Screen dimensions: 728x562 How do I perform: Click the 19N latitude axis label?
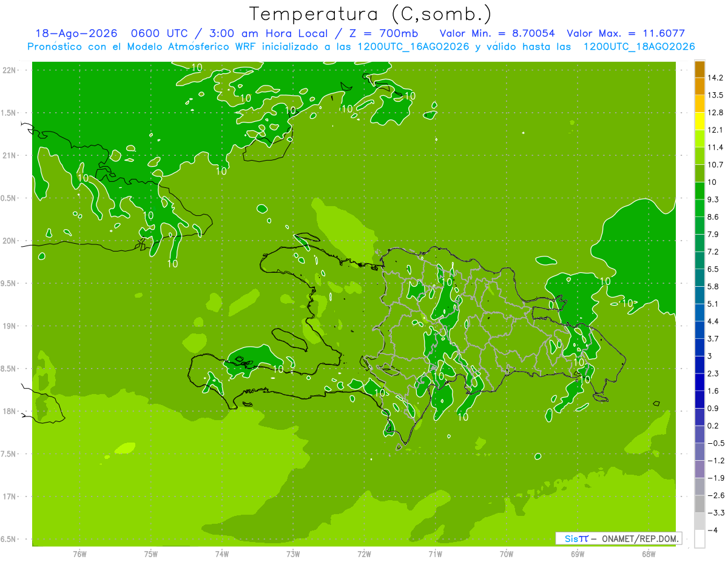click(10, 326)
